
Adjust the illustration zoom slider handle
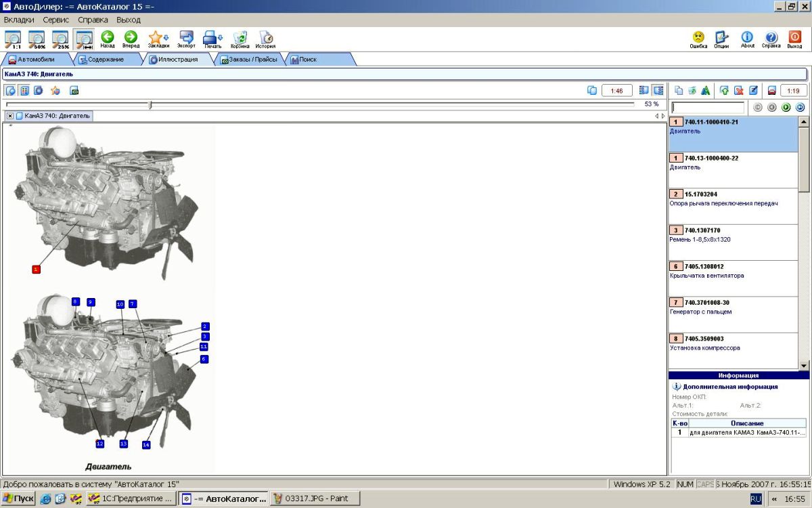point(150,104)
